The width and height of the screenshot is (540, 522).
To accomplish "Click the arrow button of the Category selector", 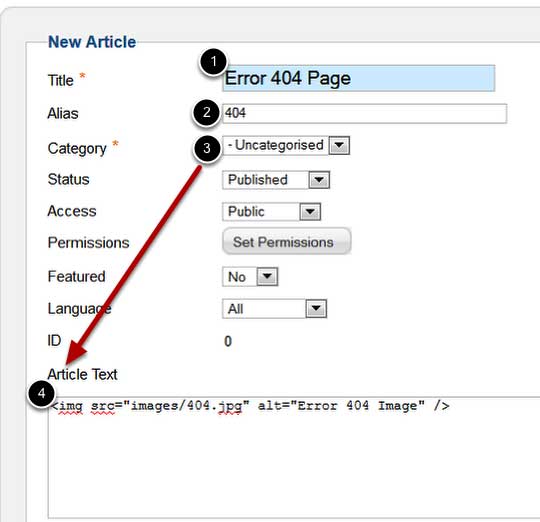I will coord(339,145).
